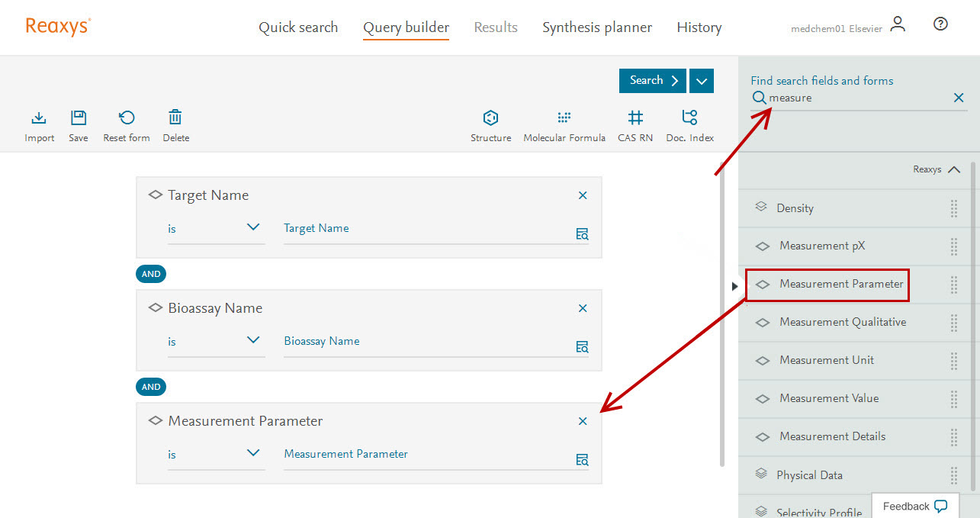Click the Delete trash icon
The image size is (980, 518).
click(x=175, y=118)
